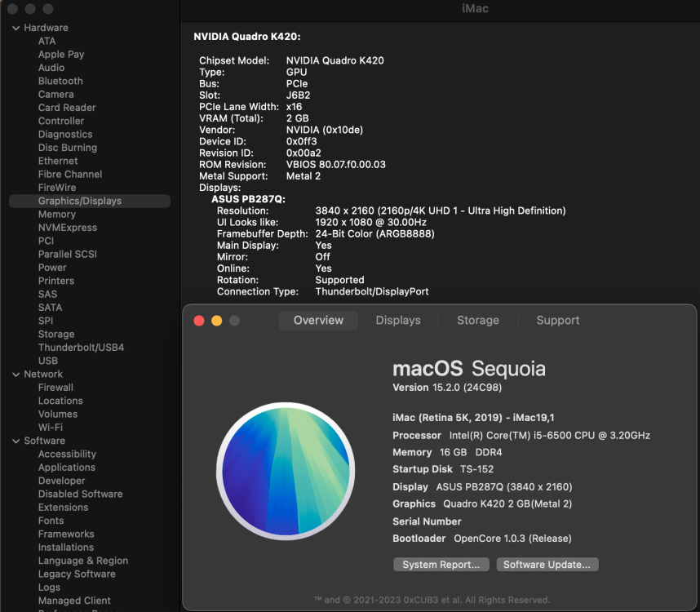
Task: Select Disc Burning in the sidebar
Action: point(68,148)
